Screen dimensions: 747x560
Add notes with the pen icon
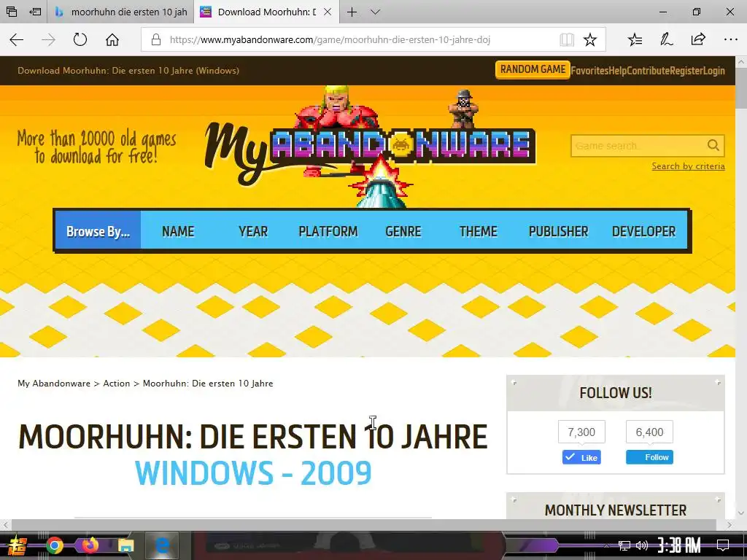point(666,39)
